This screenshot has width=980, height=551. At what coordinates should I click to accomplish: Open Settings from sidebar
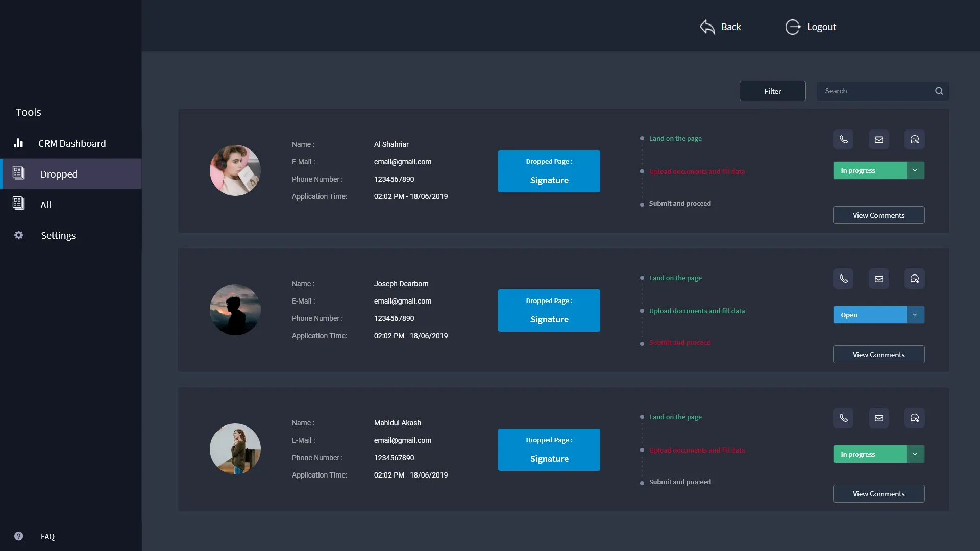pos(58,235)
